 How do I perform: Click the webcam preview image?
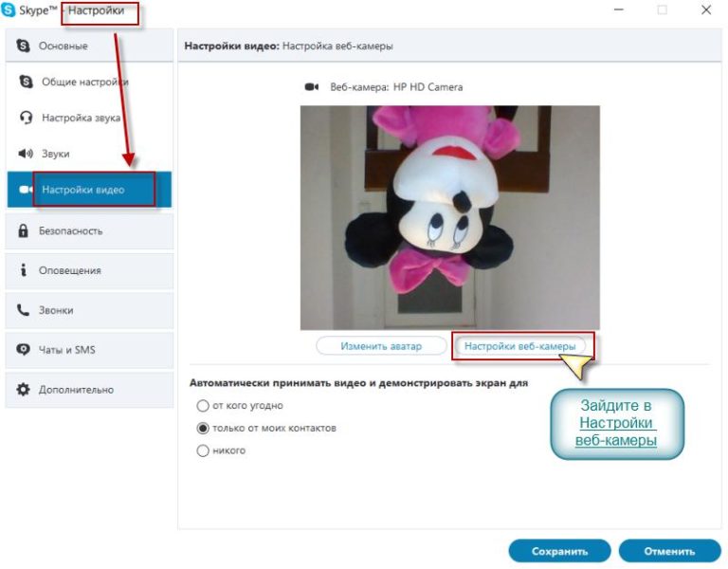click(x=450, y=217)
